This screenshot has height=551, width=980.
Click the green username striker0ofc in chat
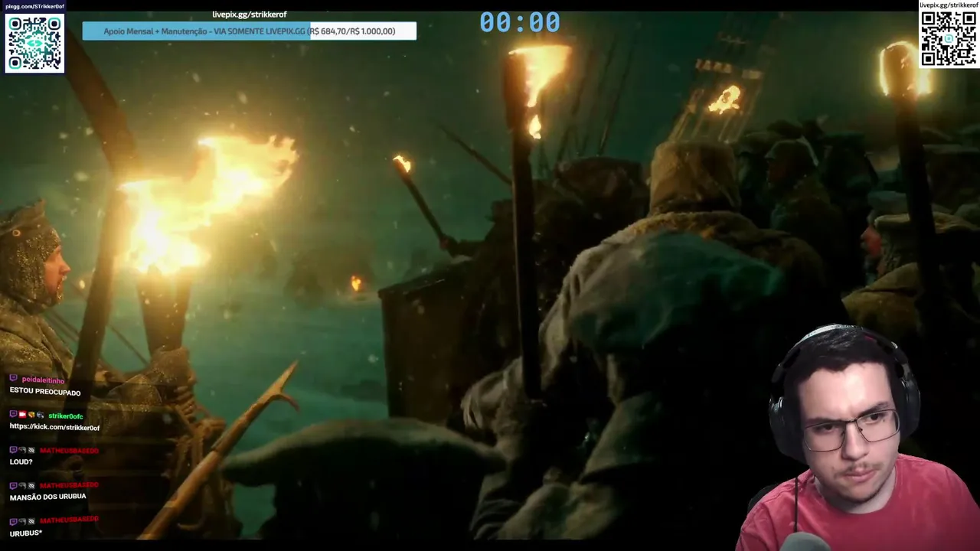[x=65, y=416]
